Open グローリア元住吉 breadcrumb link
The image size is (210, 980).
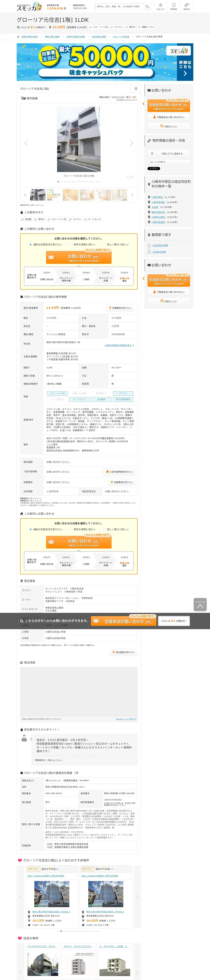(121, 37)
